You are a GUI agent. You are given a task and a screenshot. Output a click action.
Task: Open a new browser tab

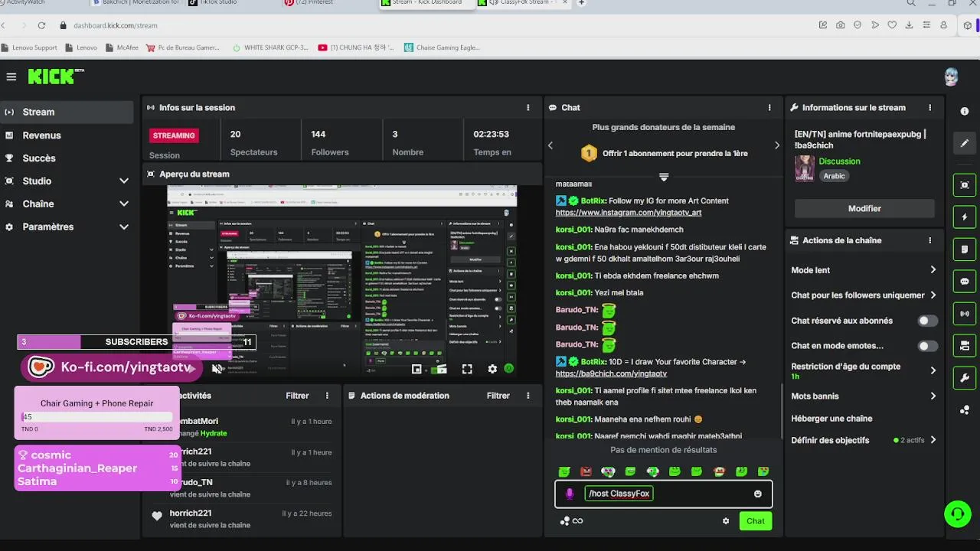581,3
